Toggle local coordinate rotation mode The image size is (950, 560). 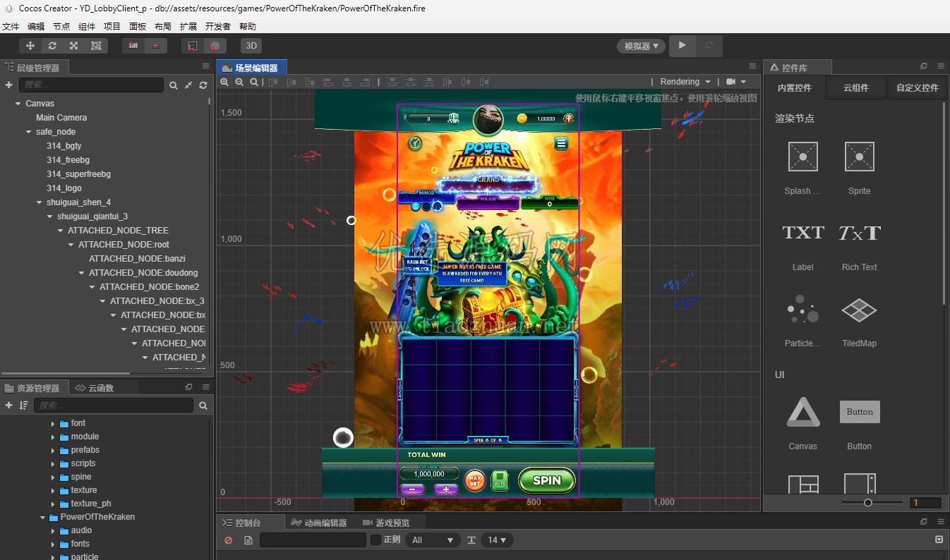tap(193, 46)
